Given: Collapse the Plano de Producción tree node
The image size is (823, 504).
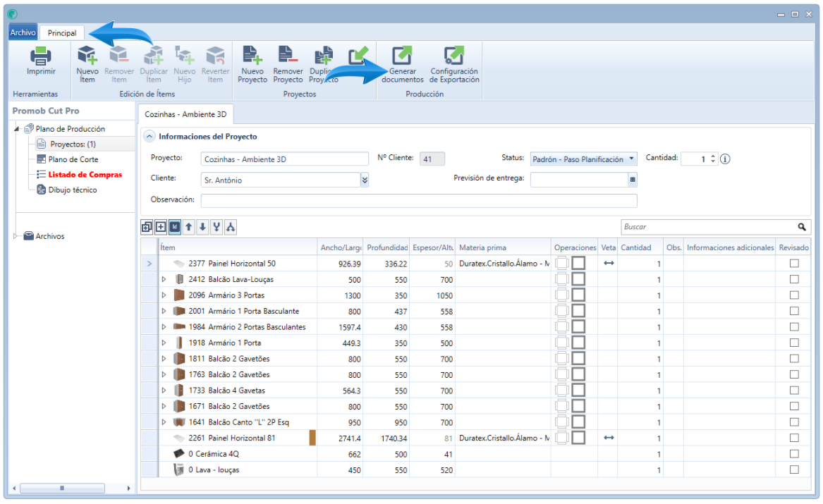Looking at the screenshot, I should [17, 128].
